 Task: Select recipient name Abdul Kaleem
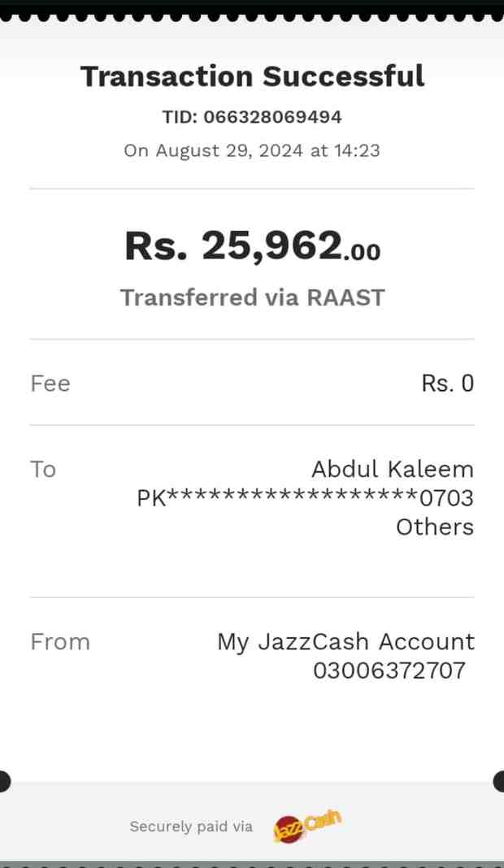392,470
